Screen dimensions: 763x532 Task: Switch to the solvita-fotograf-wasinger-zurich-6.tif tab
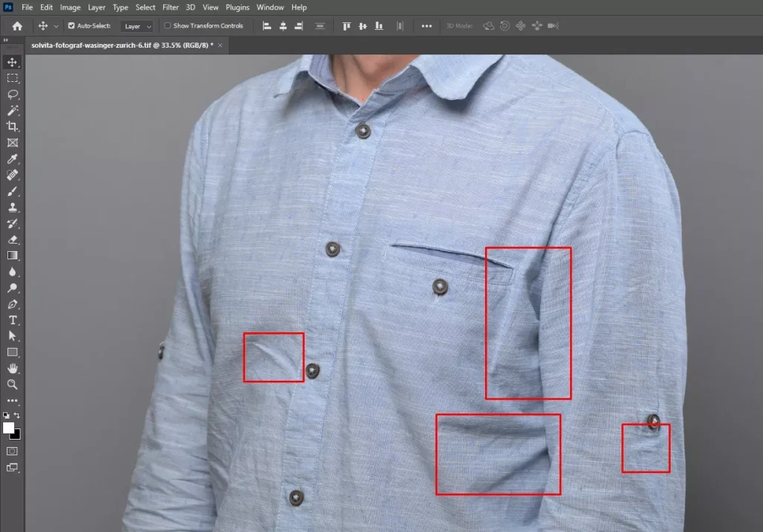(121, 45)
